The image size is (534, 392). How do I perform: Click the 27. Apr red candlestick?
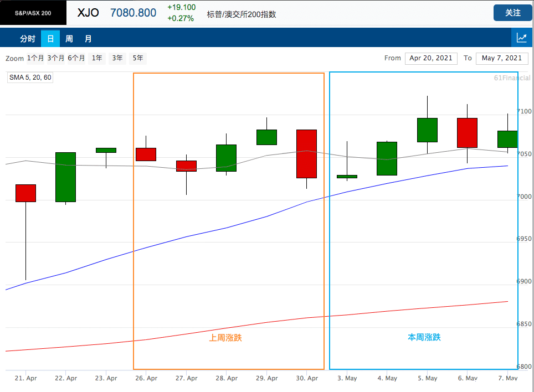(x=186, y=166)
